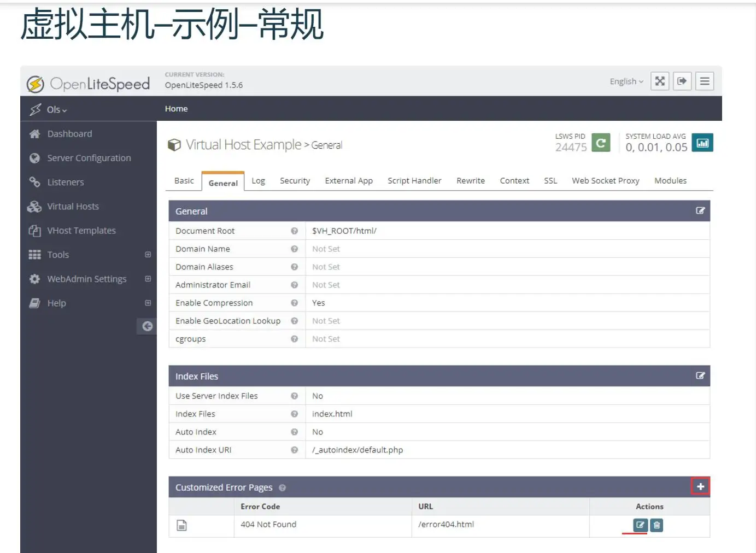Edit the 404 Not Found error page

point(640,525)
